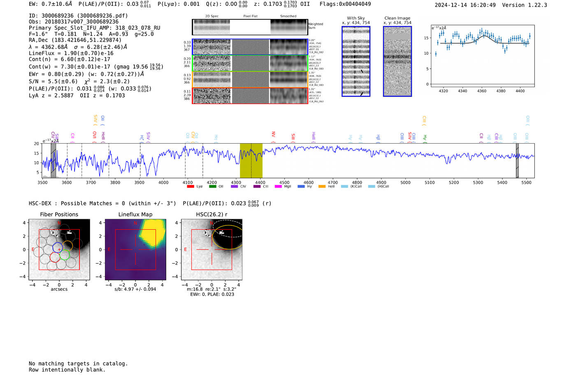
Task: Click the HeII orange legend swatch
Action: 322,186
